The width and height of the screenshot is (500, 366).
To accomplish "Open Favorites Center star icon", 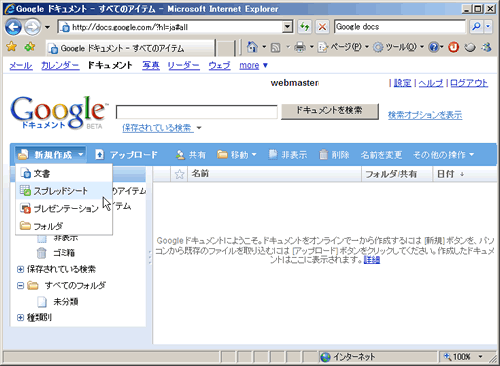I will (x=11, y=47).
